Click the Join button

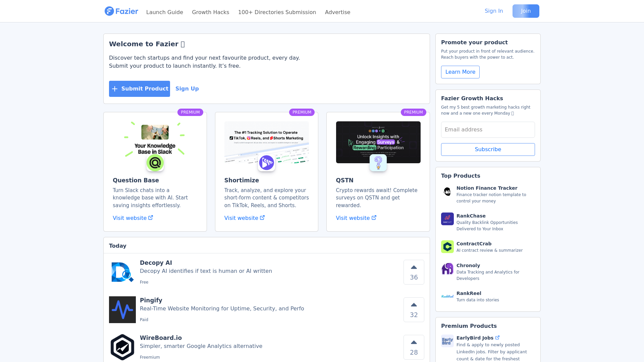tap(526, 11)
